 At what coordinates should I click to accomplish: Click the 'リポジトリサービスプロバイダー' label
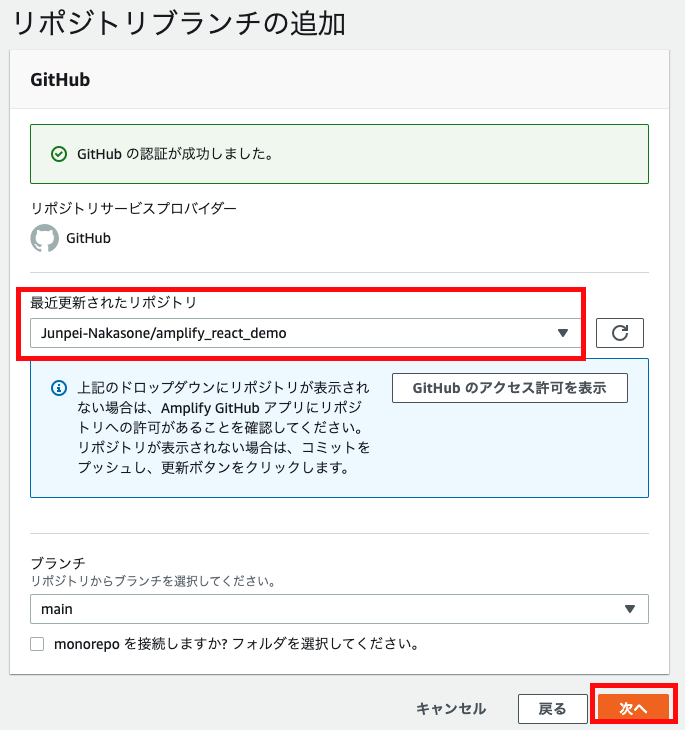point(134,208)
